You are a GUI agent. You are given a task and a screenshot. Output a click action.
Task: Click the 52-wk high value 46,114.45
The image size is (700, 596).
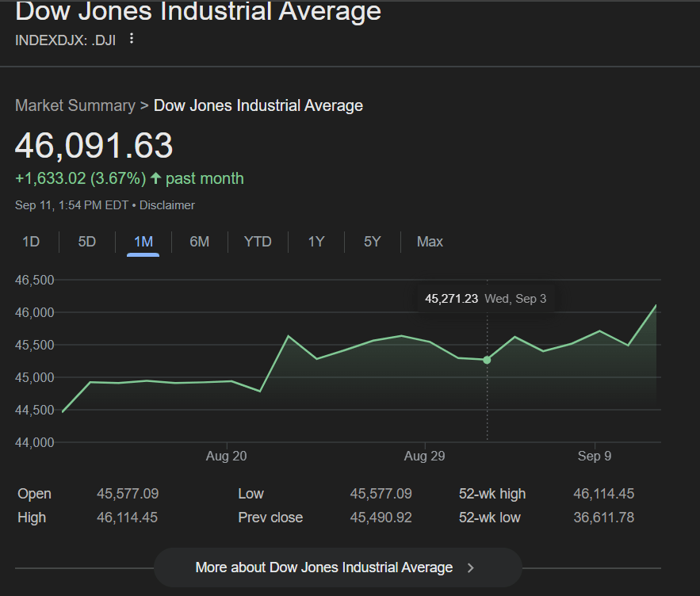coord(603,494)
